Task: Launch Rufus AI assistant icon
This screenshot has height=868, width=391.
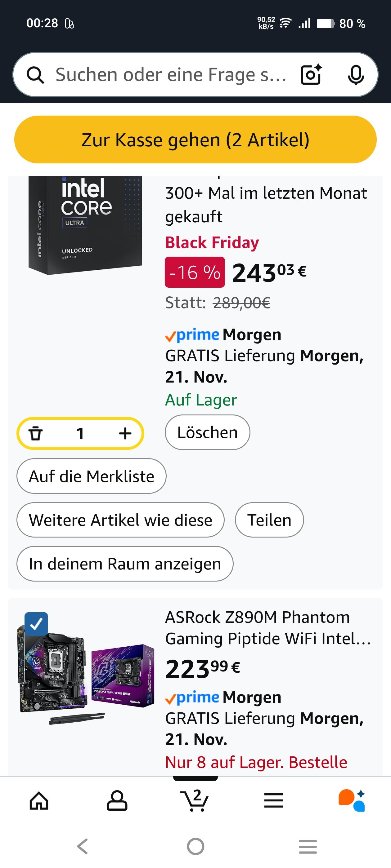Action: pos(352,800)
